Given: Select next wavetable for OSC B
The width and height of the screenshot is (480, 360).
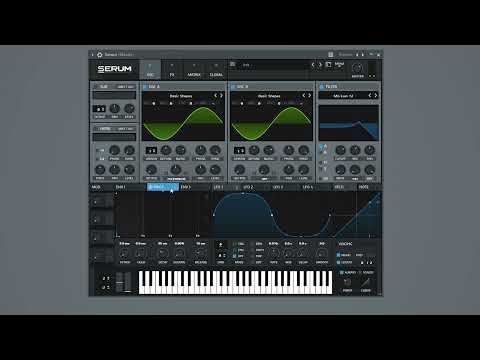Looking at the screenshot, I should (x=310, y=95).
